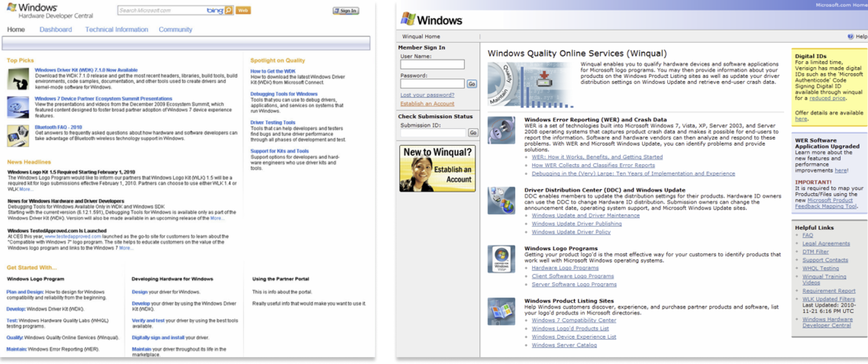Viewport: 868px width, 364px height.
Task: Open Hardware Logo Programs link
Action: [565, 268]
